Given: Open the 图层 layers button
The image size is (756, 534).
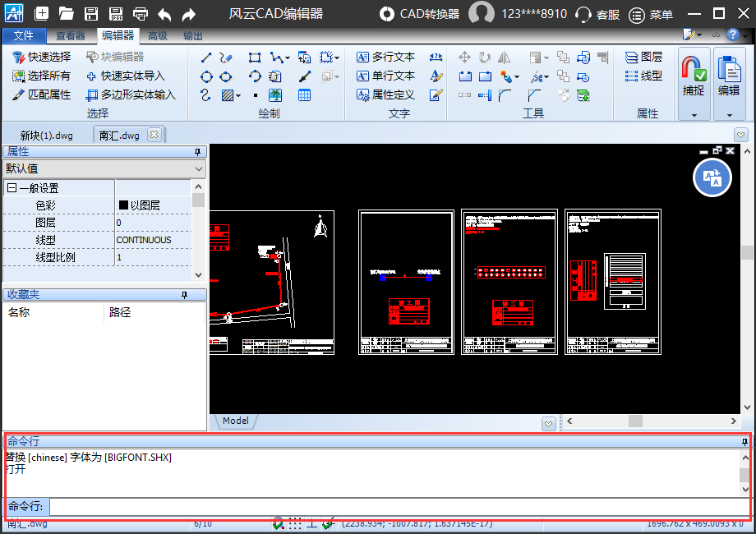Looking at the screenshot, I should click(x=643, y=57).
